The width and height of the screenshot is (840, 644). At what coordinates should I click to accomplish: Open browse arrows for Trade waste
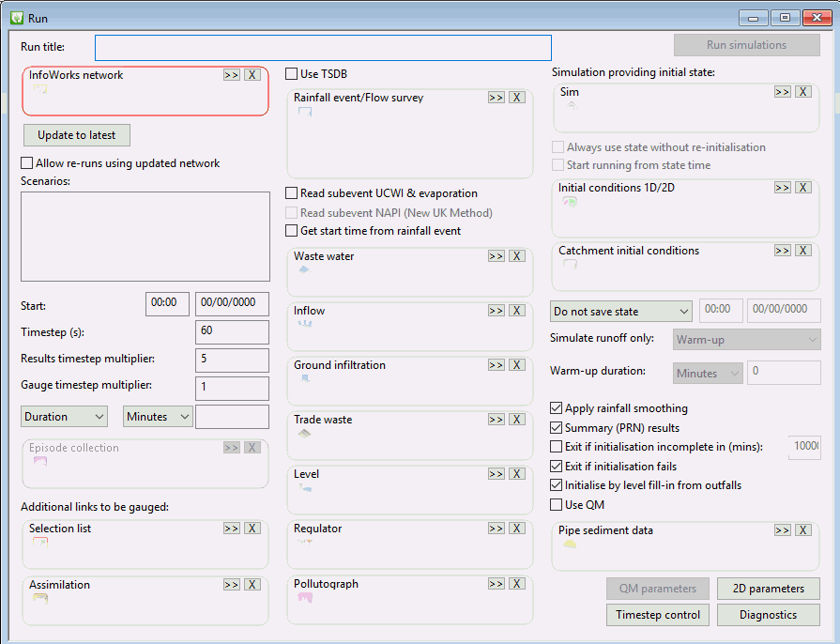496,420
